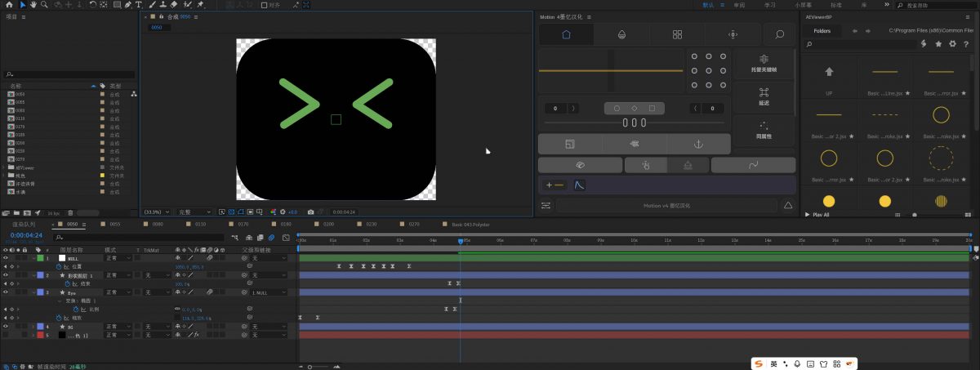Click Play All in AEViewer
This screenshot has width=980, height=370.
pos(817,215)
